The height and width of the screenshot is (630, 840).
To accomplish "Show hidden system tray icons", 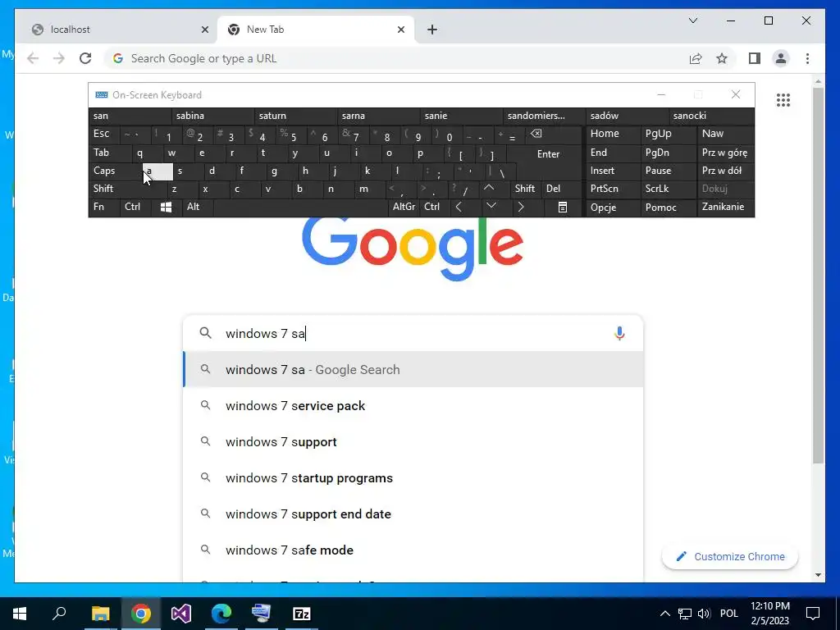I will 664,614.
